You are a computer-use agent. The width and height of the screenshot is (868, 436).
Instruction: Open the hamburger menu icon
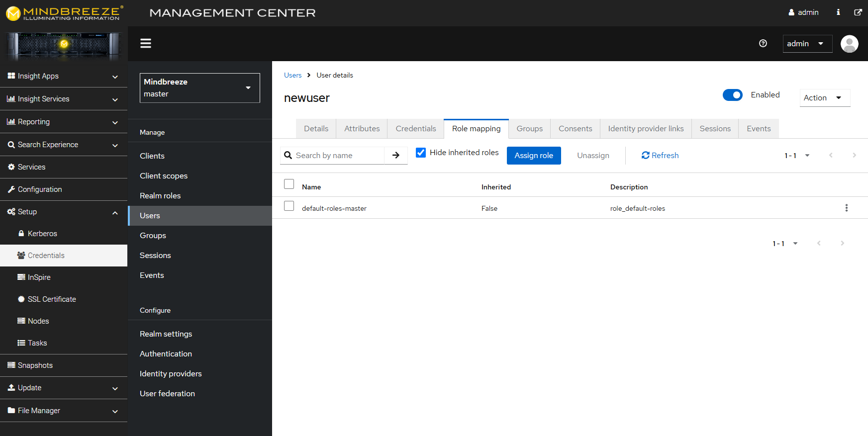(146, 43)
